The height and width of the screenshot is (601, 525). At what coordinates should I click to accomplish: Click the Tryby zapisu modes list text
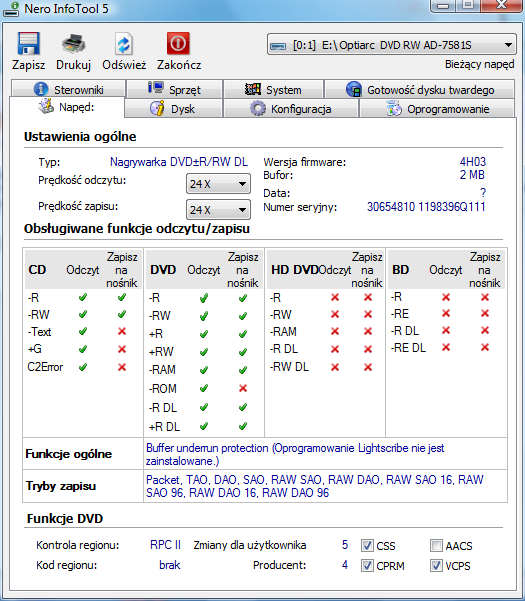[x=315, y=486]
